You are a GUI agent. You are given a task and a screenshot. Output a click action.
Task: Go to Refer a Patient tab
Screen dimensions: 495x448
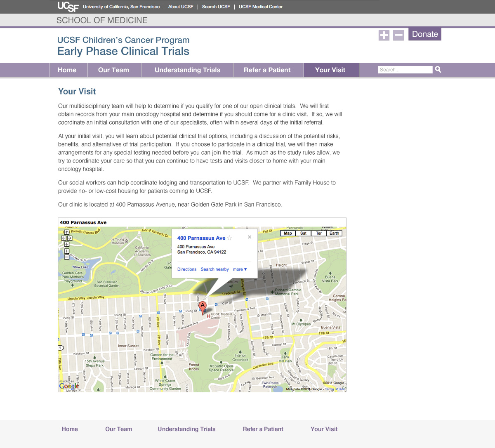tap(267, 70)
